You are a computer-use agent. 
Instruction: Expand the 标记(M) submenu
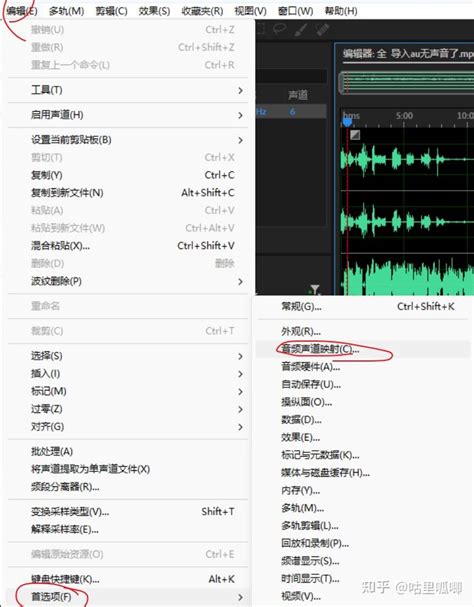[128, 391]
